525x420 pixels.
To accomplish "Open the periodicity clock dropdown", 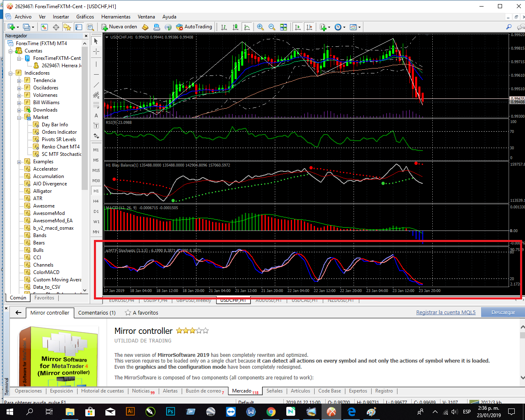I will coord(340,27).
